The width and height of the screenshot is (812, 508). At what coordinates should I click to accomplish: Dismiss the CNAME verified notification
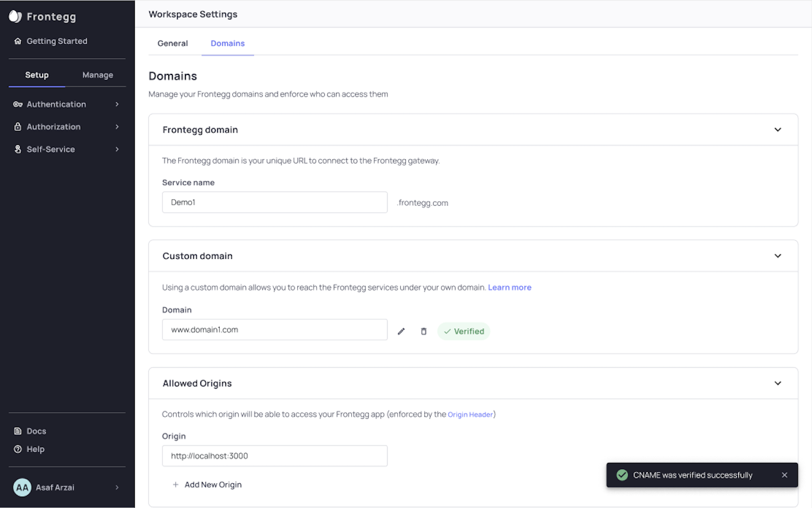click(x=784, y=475)
